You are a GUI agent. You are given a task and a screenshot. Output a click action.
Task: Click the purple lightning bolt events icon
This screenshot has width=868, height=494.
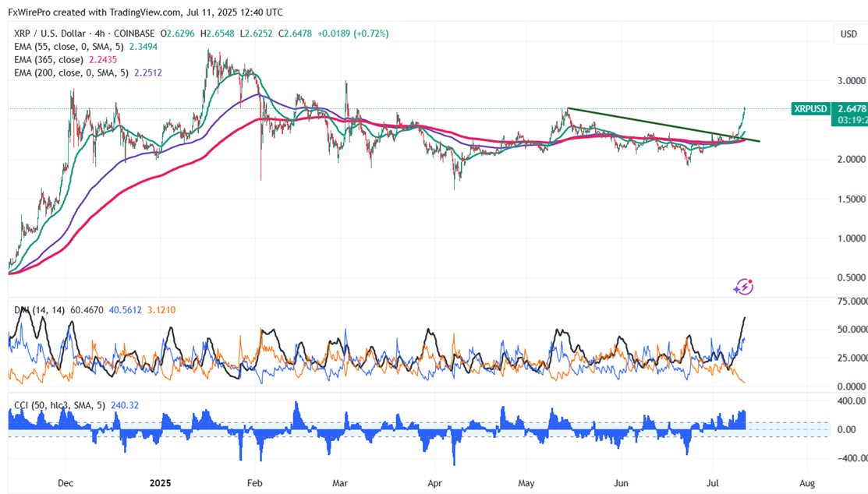pos(742,287)
